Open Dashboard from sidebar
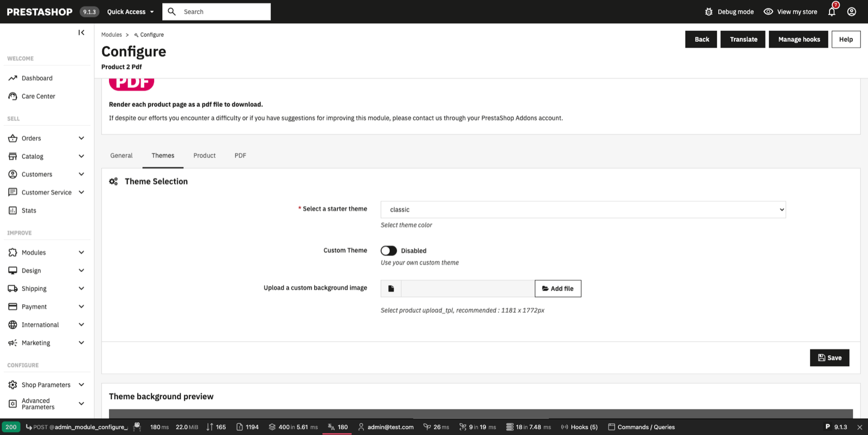Screen dimensions: 868x435 point(37,78)
